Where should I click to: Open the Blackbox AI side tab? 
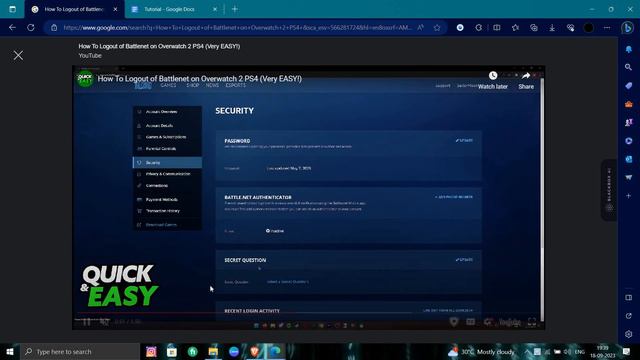[609, 190]
